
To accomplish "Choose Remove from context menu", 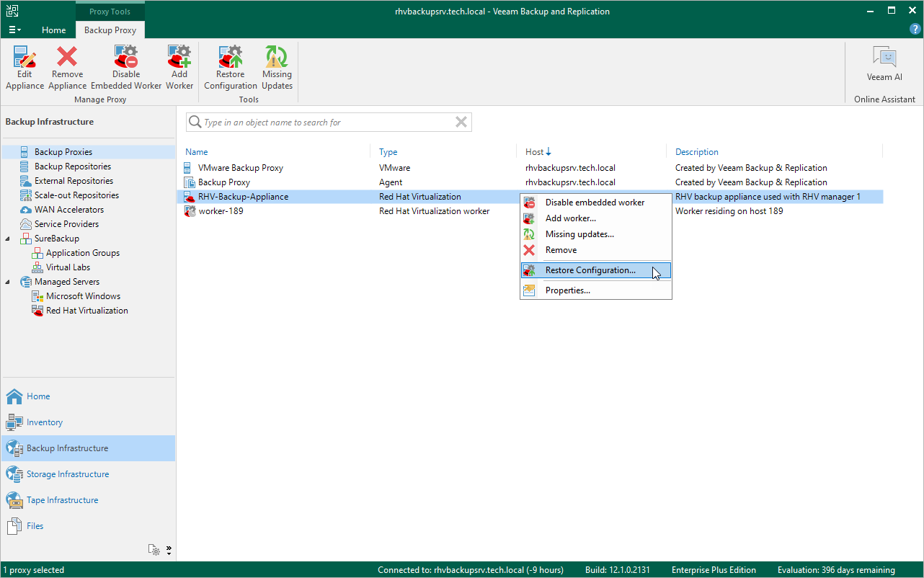I will 596,250.
